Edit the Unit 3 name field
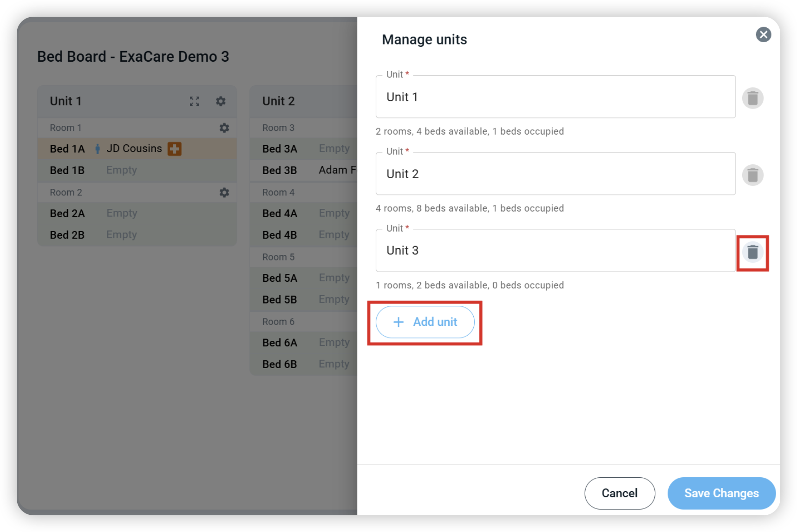Image resolution: width=797 pixels, height=532 pixels. point(555,251)
